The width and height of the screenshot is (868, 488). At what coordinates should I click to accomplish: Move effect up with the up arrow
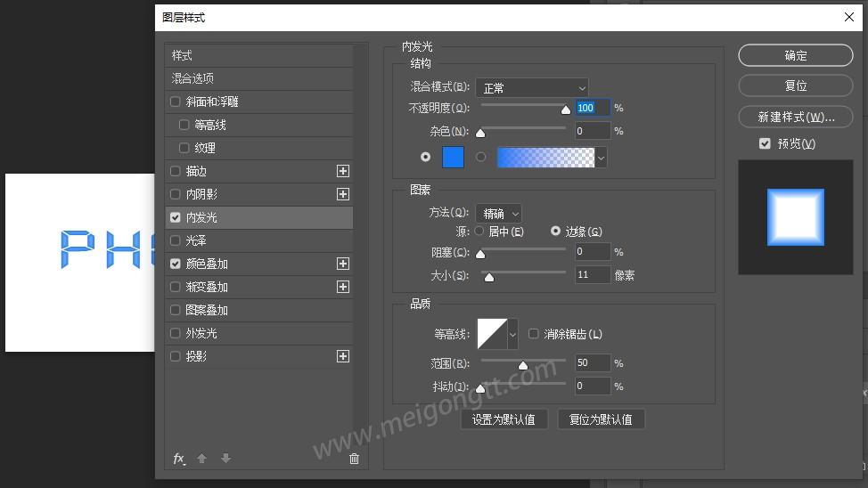pos(202,458)
